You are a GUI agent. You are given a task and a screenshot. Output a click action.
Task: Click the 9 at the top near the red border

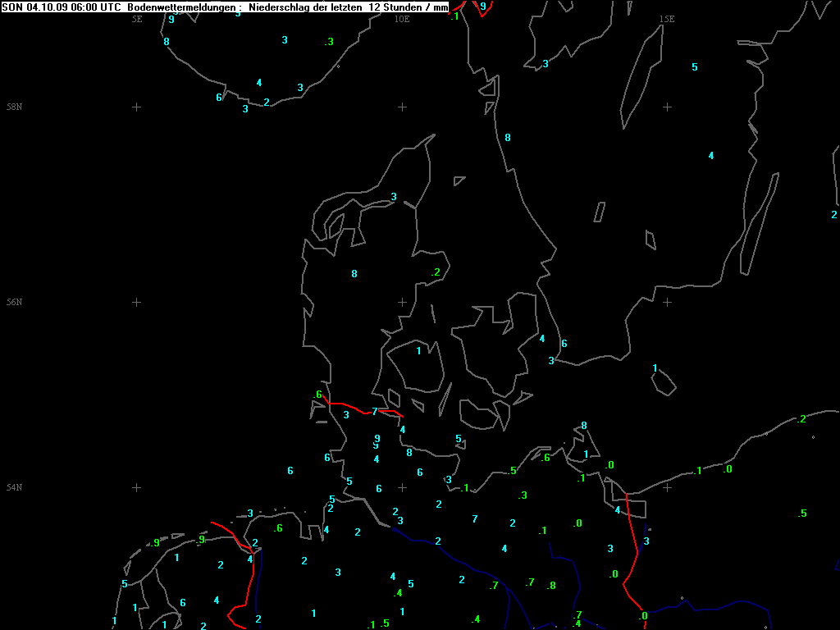(x=482, y=7)
